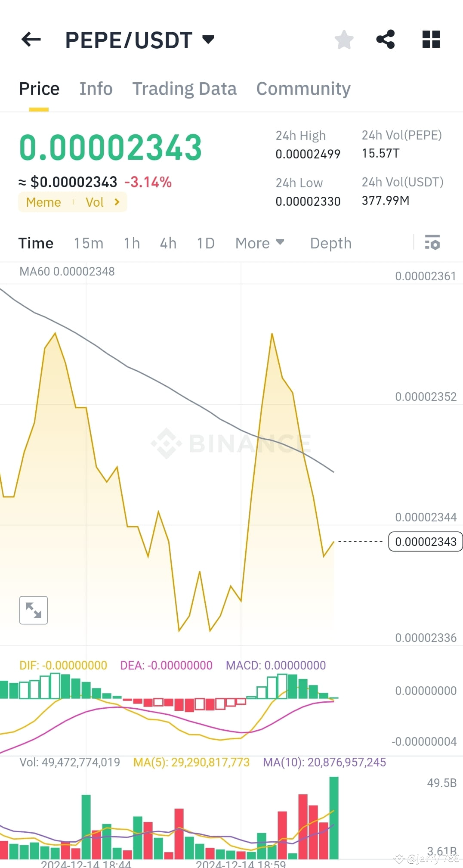Open the Meme category label
Screen dimensions: 463x868
pyautogui.click(x=43, y=202)
